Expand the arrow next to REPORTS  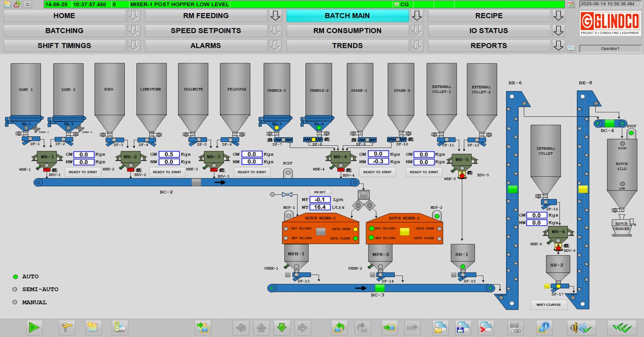(558, 46)
